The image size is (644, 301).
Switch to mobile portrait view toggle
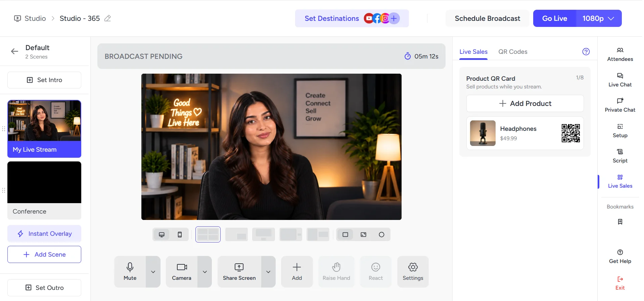(180, 234)
